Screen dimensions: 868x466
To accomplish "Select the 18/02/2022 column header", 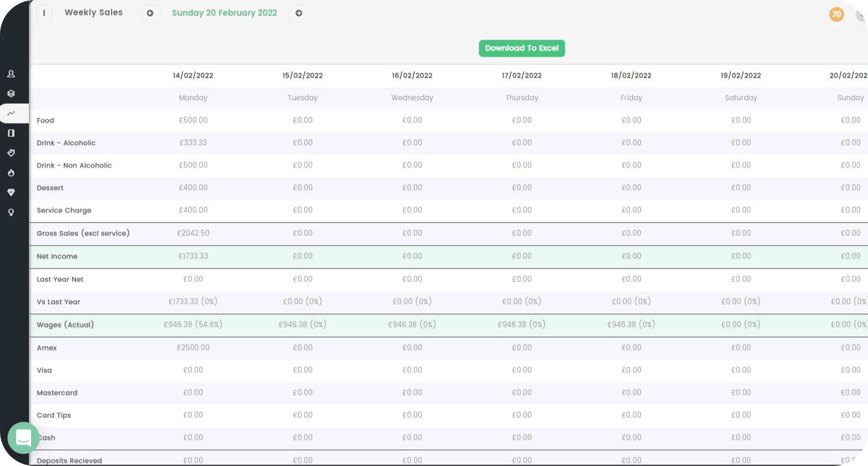I will coord(631,75).
